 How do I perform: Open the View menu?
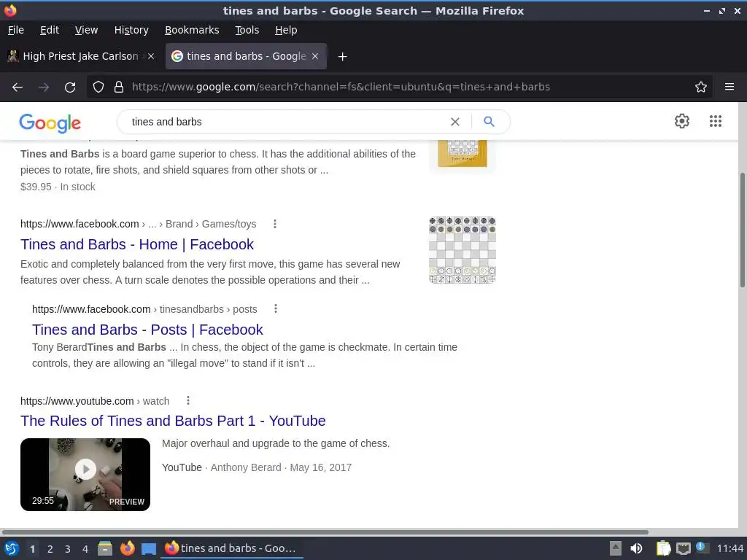[x=86, y=30]
